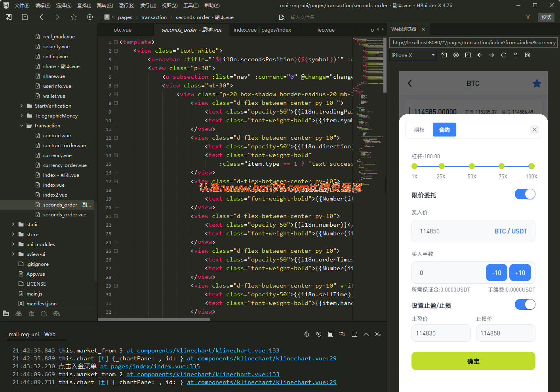Image resolution: width=560 pixels, height=392 pixels.
Task: Navigate back with the editor back arrow
Action: pos(41,17)
